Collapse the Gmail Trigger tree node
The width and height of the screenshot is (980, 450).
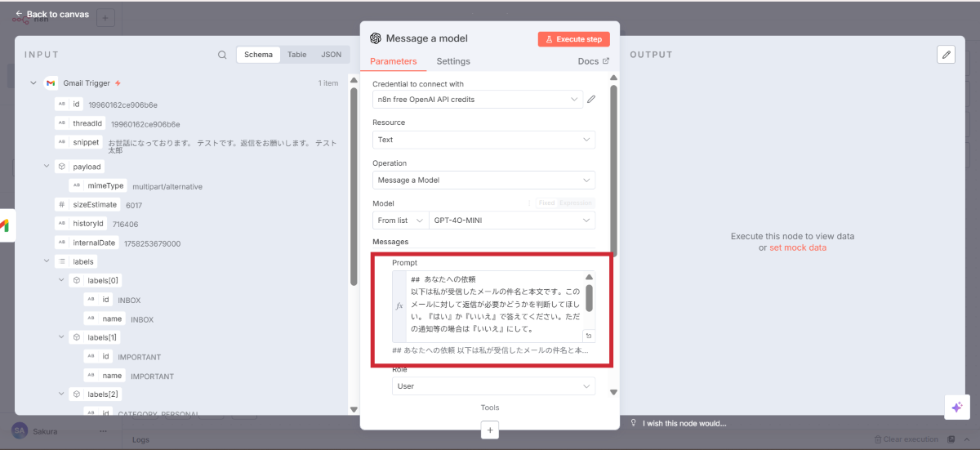pyautogui.click(x=33, y=83)
